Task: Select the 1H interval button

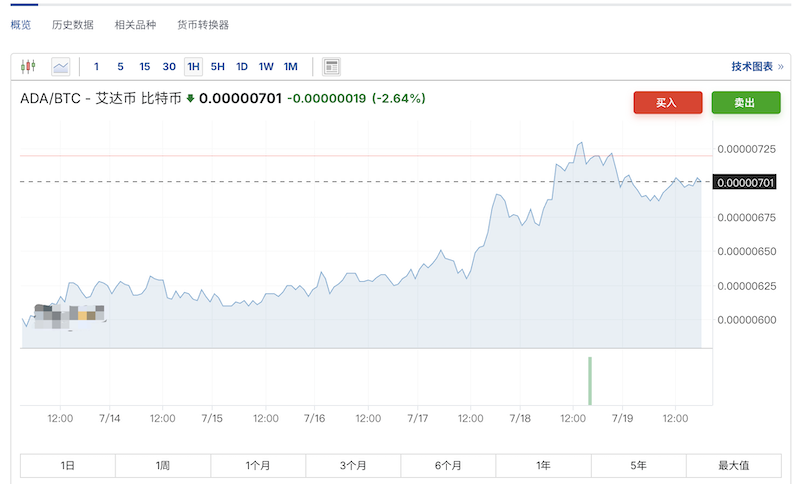Action: [x=193, y=67]
